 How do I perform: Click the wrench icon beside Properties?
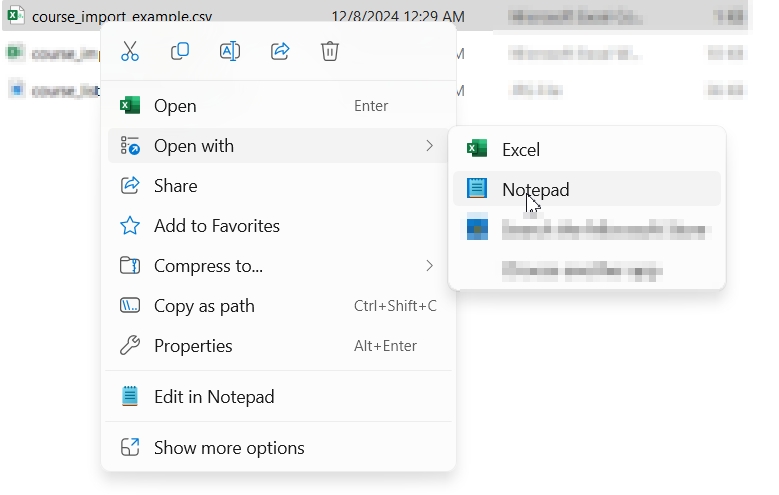[130, 345]
